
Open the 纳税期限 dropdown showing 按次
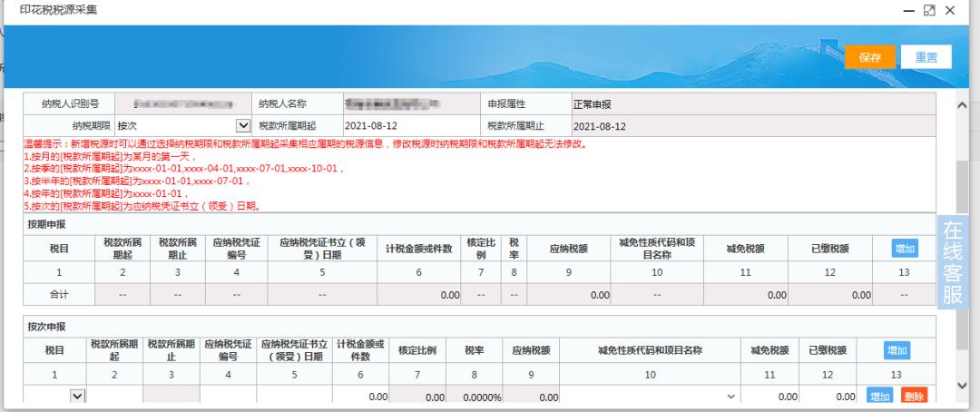183,125
